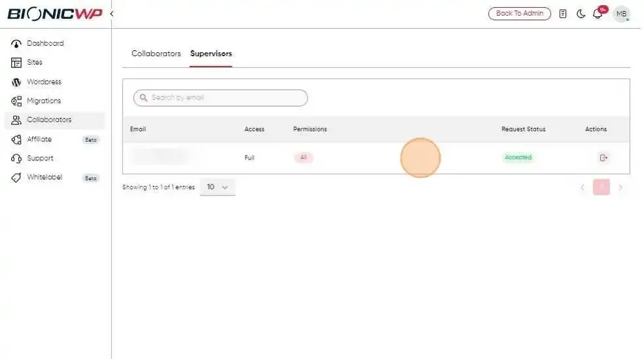Click the Affiliate icon in sidebar
This screenshot has width=644, height=359.
pos(16,139)
